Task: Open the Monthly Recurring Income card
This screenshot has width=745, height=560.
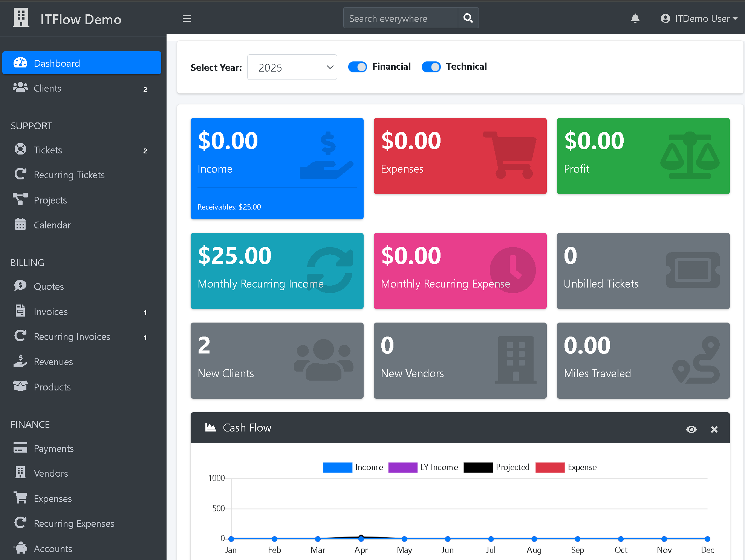Action: (x=277, y=271)
